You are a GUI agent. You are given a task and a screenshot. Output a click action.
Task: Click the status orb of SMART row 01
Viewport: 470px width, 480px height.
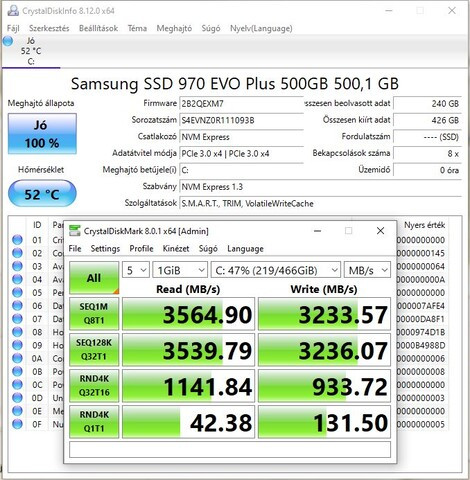17,240
